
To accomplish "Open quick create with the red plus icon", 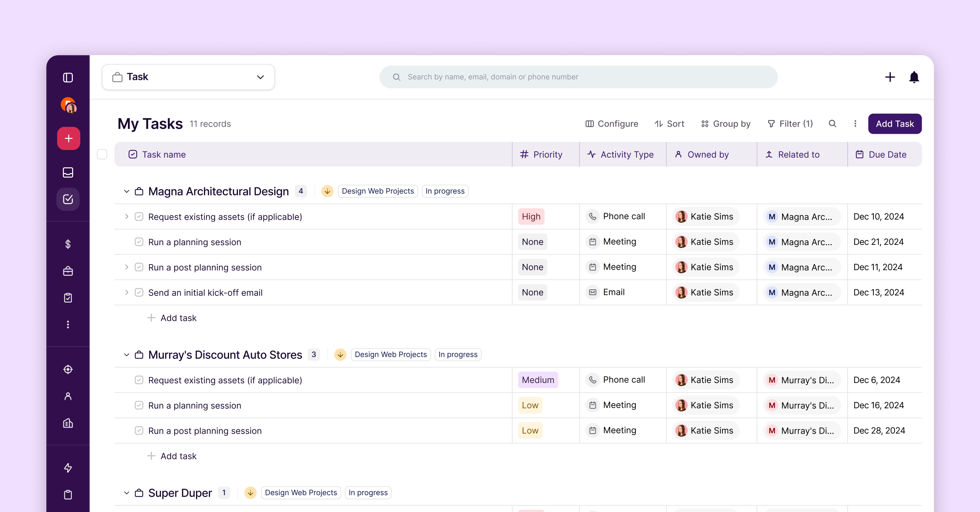I will [68, 138].
